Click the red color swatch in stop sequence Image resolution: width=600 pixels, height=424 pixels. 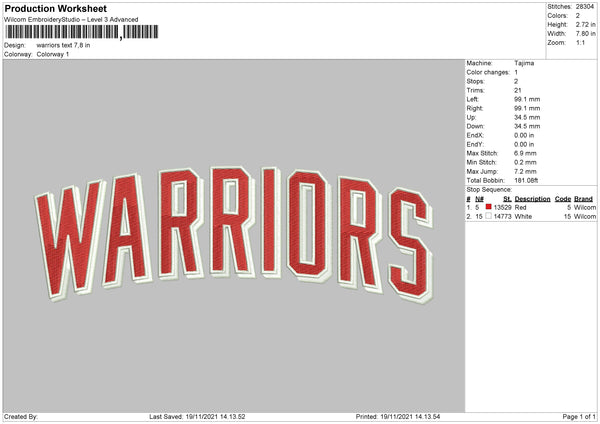pyautogui.click(x=488, y=207)
